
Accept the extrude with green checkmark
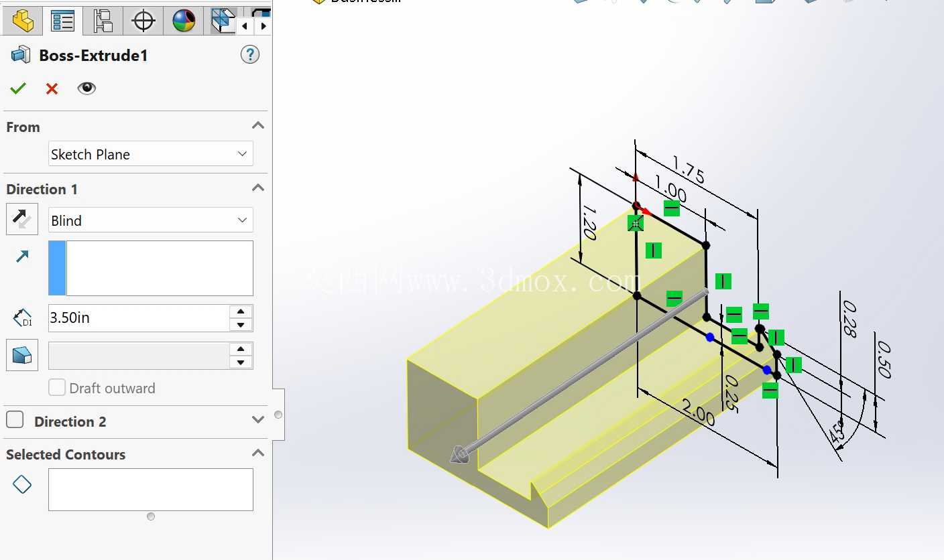pos(18,88)
